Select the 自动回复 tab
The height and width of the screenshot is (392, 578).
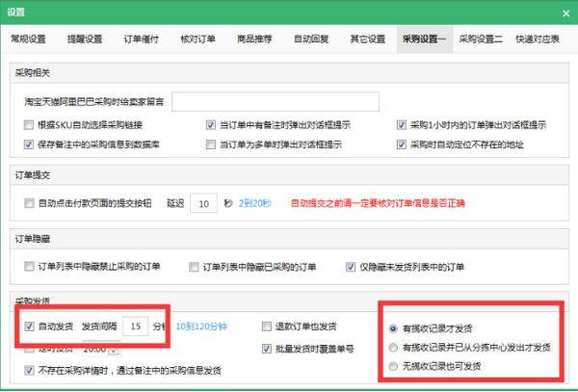310,39
